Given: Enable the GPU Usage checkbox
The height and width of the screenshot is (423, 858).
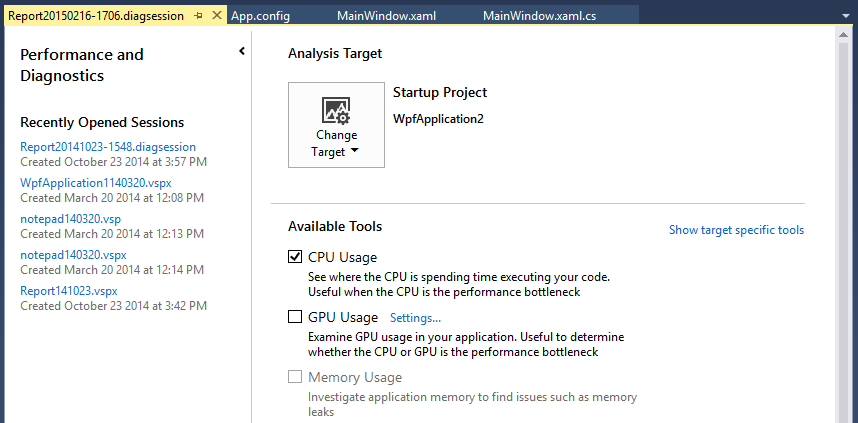Looking at the screenshot, I should (295, 317).
